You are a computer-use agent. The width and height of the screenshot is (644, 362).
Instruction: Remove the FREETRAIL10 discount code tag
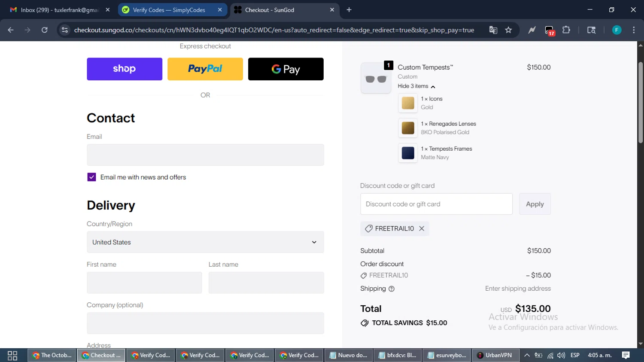point(422,228)
